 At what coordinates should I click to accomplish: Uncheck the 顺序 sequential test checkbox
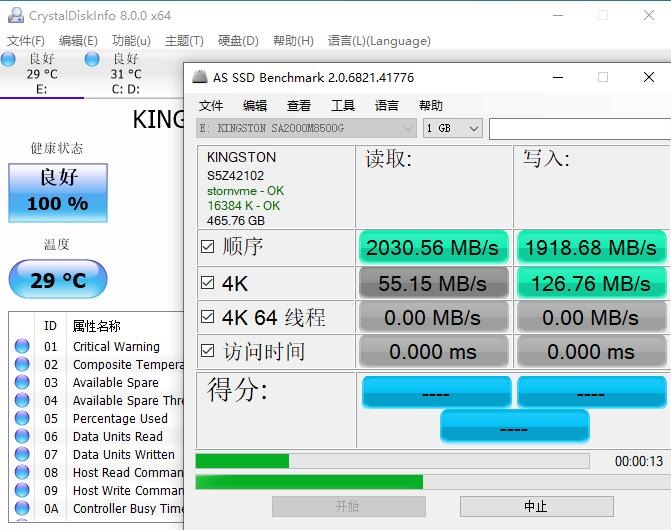(208, 247)
